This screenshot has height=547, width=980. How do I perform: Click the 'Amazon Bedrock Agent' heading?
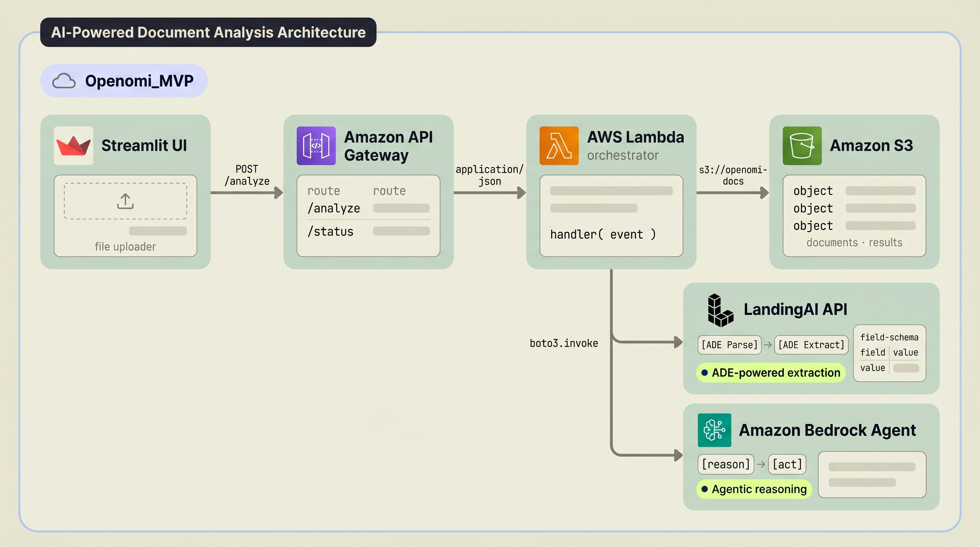827,430
